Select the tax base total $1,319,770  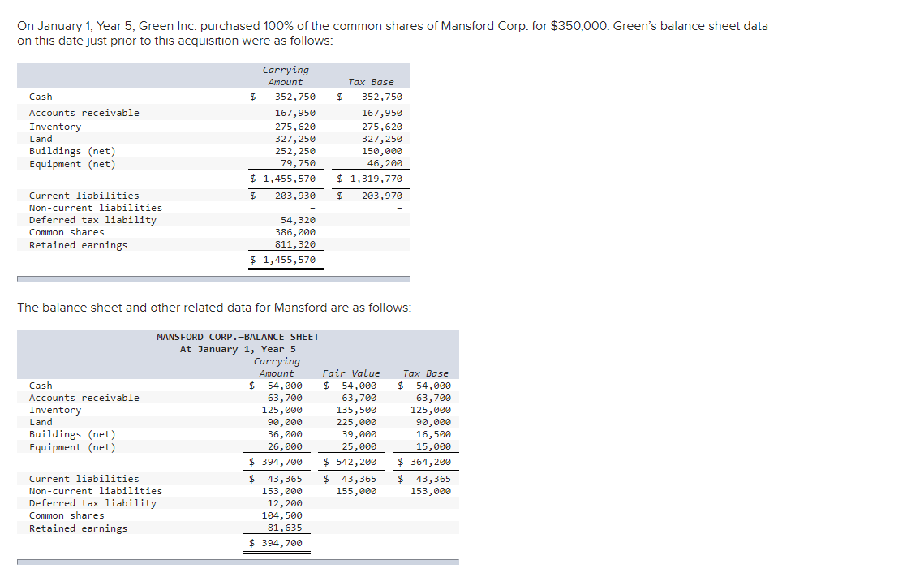(369, 179)
